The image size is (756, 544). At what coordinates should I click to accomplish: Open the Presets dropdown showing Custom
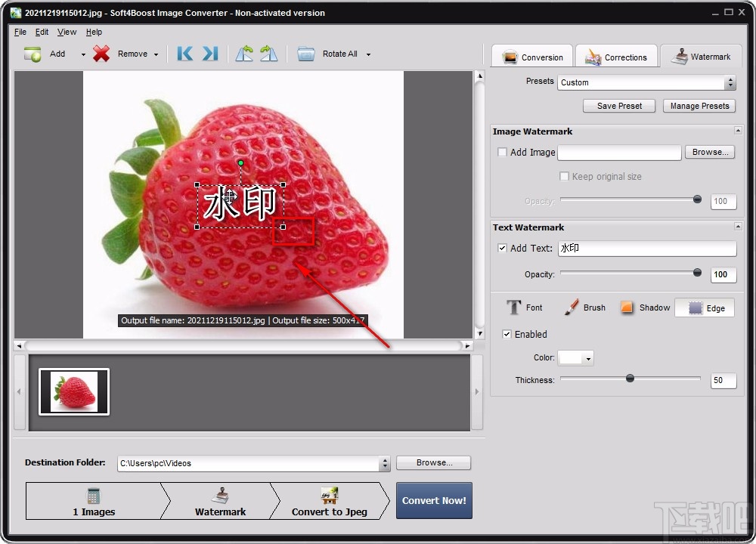tap(730, 82)
